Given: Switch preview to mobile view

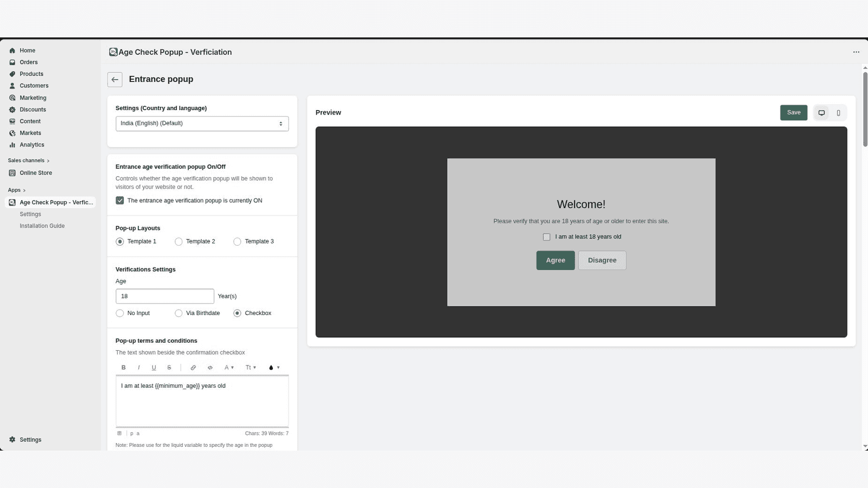Looking at the screenshot, I should 838,112.
